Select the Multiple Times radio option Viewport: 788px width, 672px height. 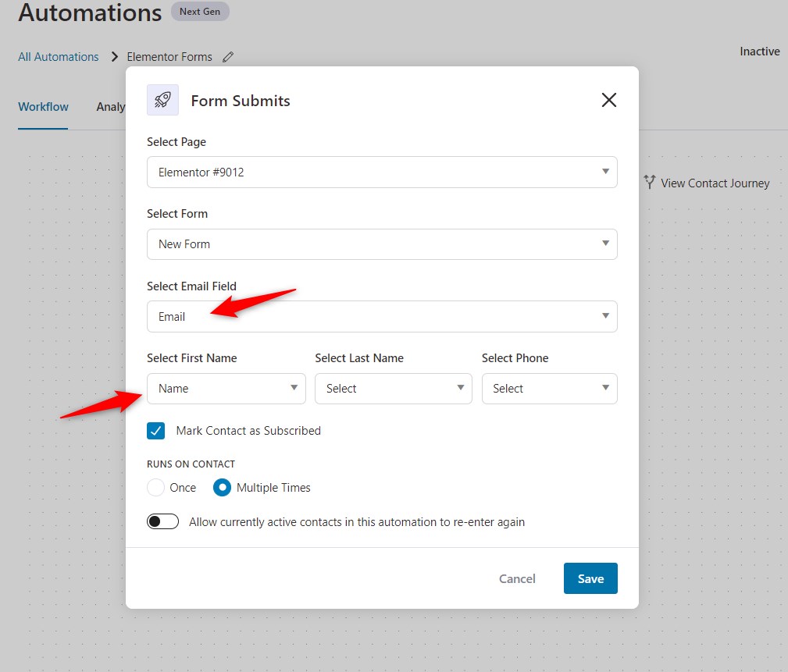[222, 487]
